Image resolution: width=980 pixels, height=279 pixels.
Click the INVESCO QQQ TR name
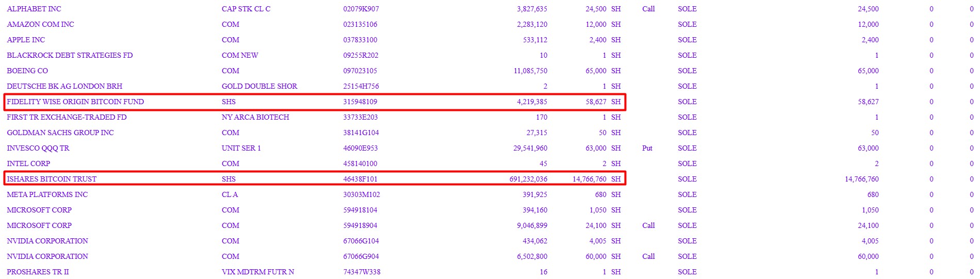pyautogui.click(x=38, y=148)
